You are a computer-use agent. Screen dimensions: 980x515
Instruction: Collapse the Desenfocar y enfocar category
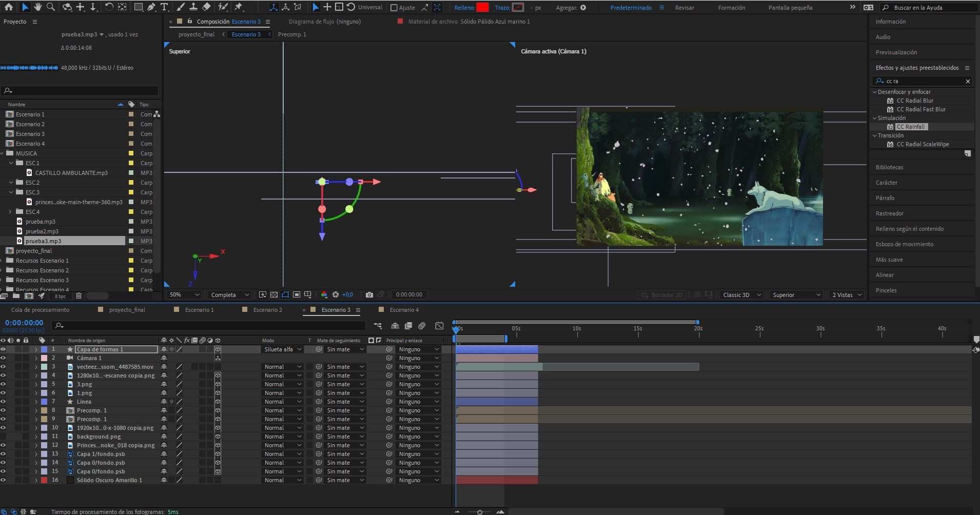874,92
